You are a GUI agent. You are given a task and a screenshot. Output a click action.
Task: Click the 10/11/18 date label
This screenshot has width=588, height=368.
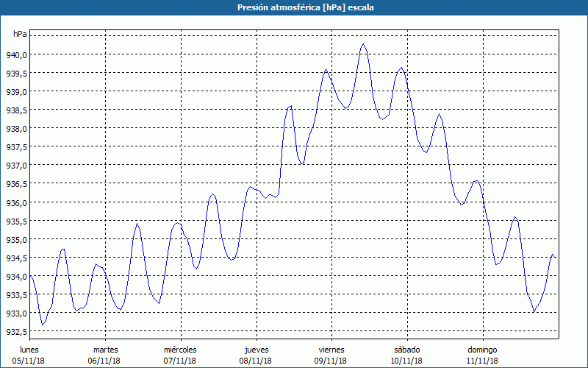(x=406, y=361)
